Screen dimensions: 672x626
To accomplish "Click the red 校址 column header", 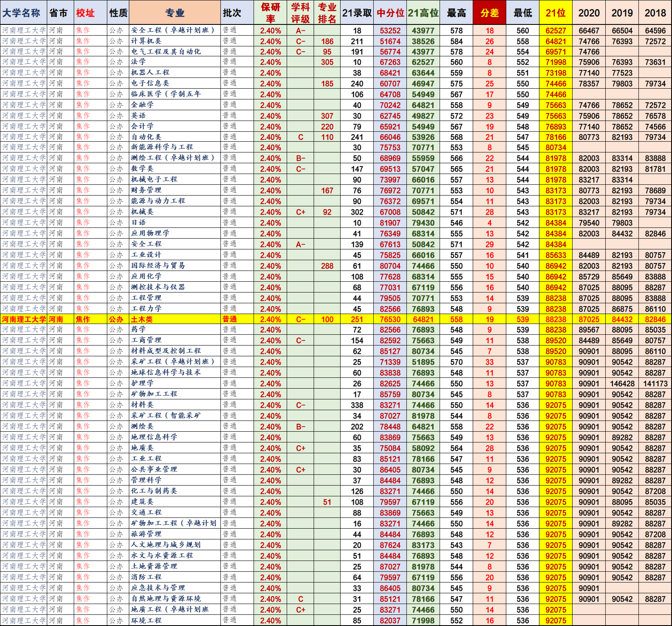I will tap(91, 13).
